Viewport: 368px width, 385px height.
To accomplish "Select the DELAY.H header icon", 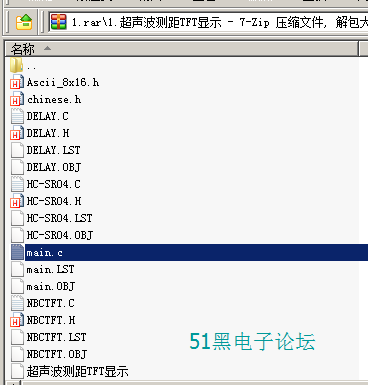I will point(17,133).
